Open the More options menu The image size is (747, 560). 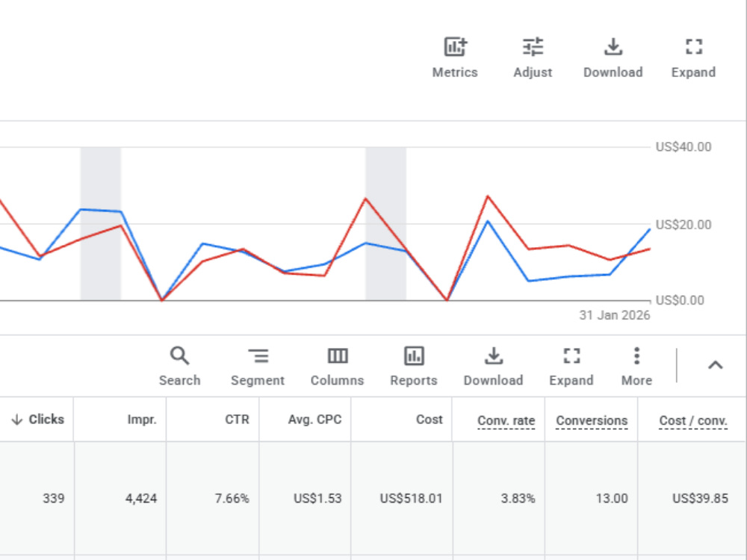pyautogui.click(x=636, y=366)
